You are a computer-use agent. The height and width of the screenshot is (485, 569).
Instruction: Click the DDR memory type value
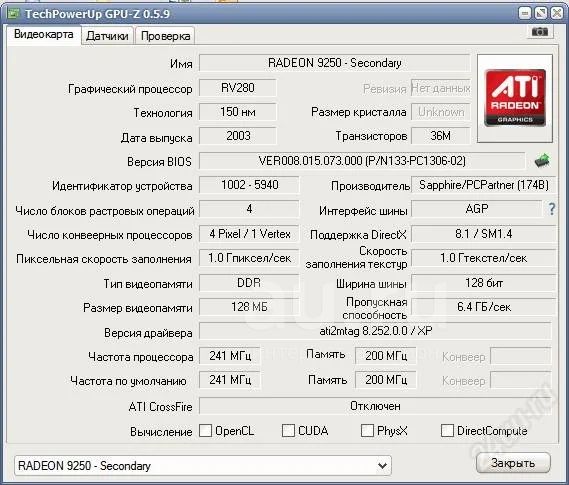(x=249, y=283)
